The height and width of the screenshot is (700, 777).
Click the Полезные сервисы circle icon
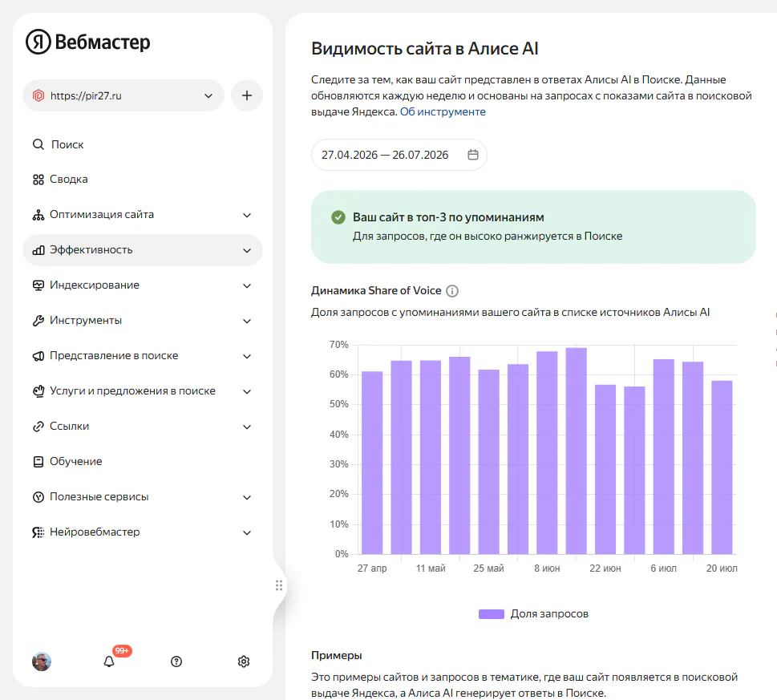point(38,497)
